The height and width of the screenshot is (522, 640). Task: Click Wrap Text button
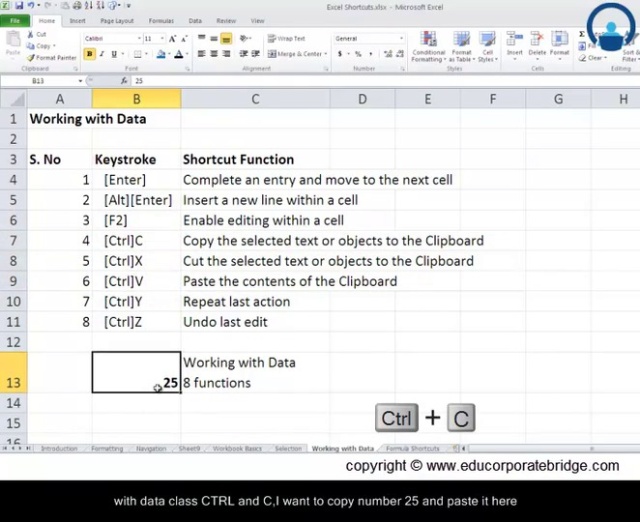[287, 39]
